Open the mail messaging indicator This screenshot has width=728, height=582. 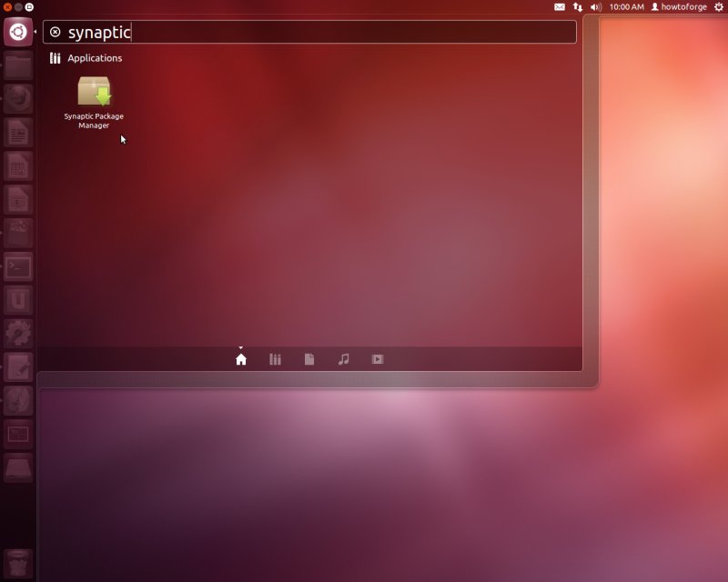560,7
